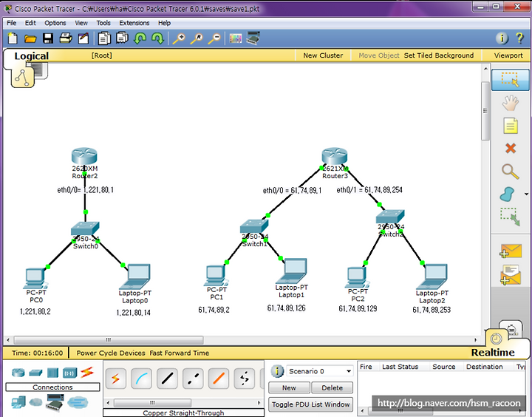The height and width of the screenshot is (417, 532).
Task: Click the Zoom Reset magnifier icon
Action: tap(197, 38)
